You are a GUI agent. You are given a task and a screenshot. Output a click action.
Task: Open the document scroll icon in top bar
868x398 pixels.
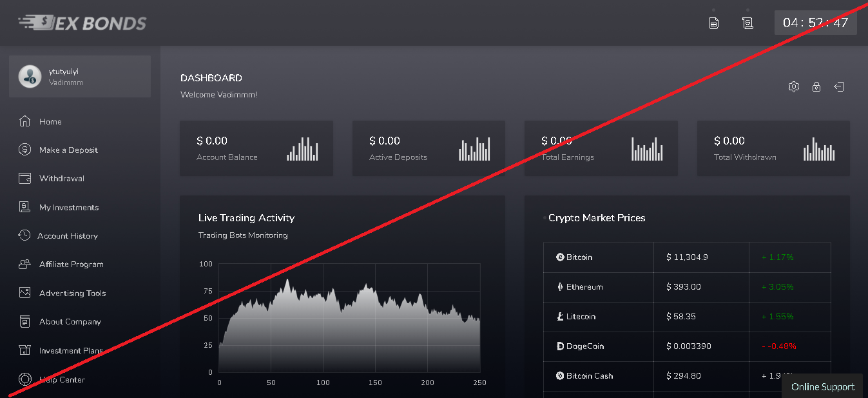pos(747,23)
